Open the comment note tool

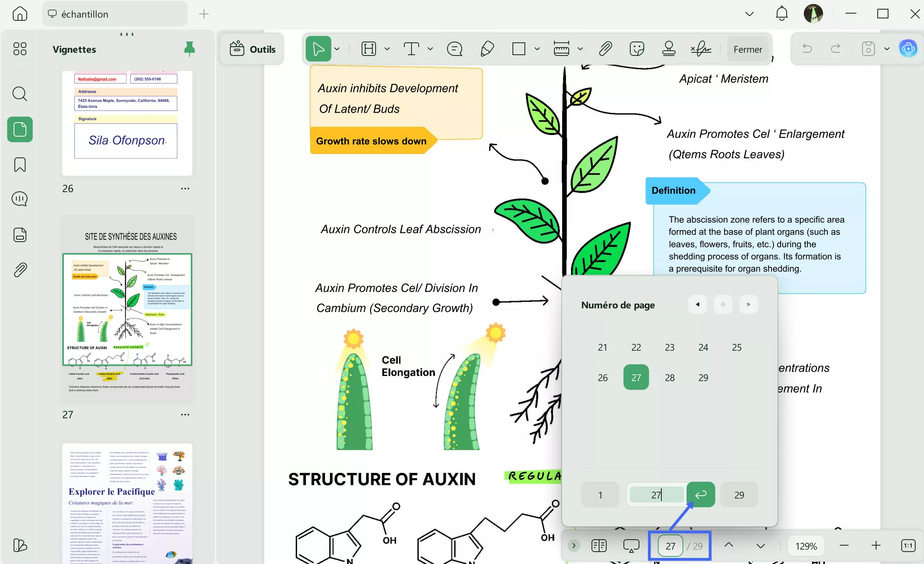[x=455, y=49]
